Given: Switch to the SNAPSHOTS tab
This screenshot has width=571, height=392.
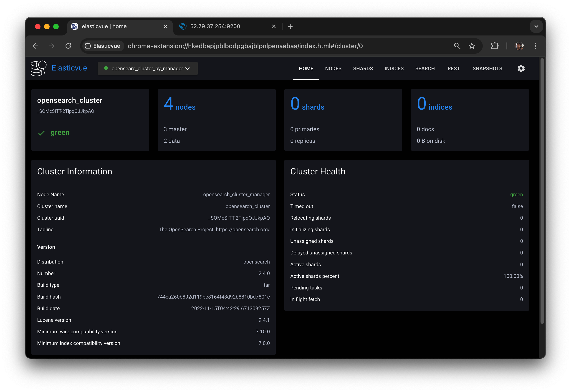Looking at the screenshot, I should (x=487, y=68).
